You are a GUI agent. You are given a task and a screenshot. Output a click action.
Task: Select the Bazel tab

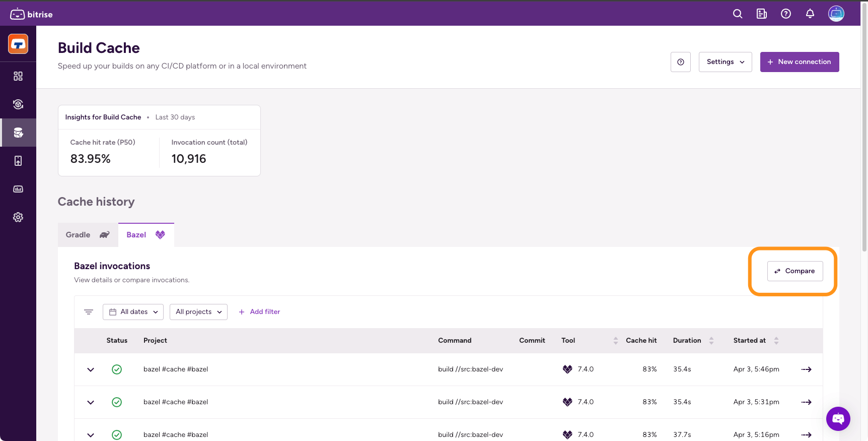click(146, 235)
